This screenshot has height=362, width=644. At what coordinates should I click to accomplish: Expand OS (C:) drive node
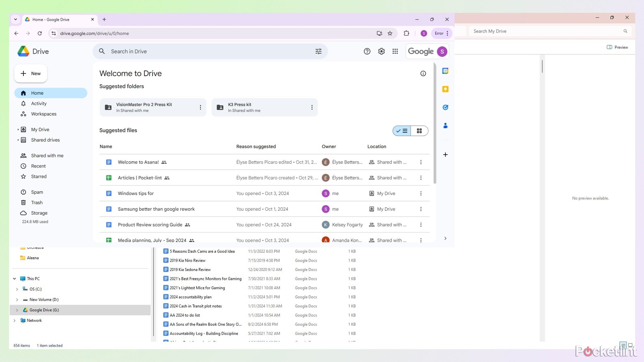[x=17, y=289]
